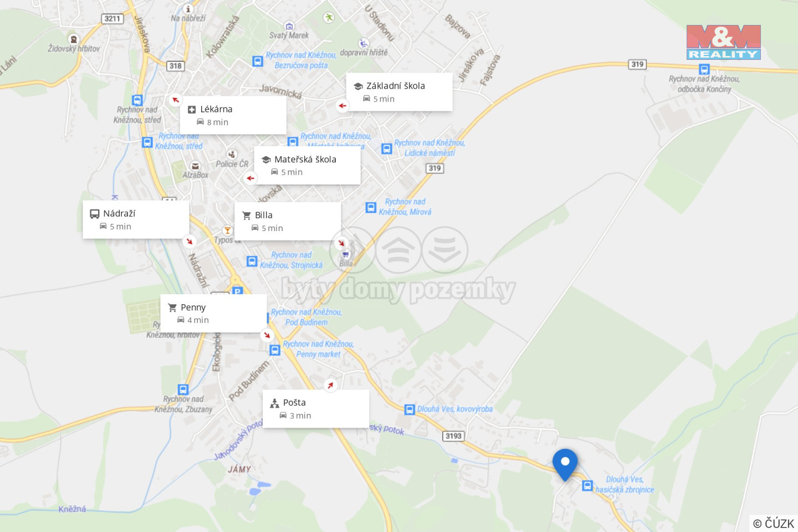Click the Dlouhá Ves kovovýroba bus stop icon
This screenshot has width=798, height=532.
point(410,410)
